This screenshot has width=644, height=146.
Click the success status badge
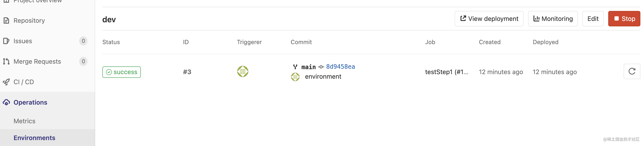pyautogui.click(x=122, y=72)
